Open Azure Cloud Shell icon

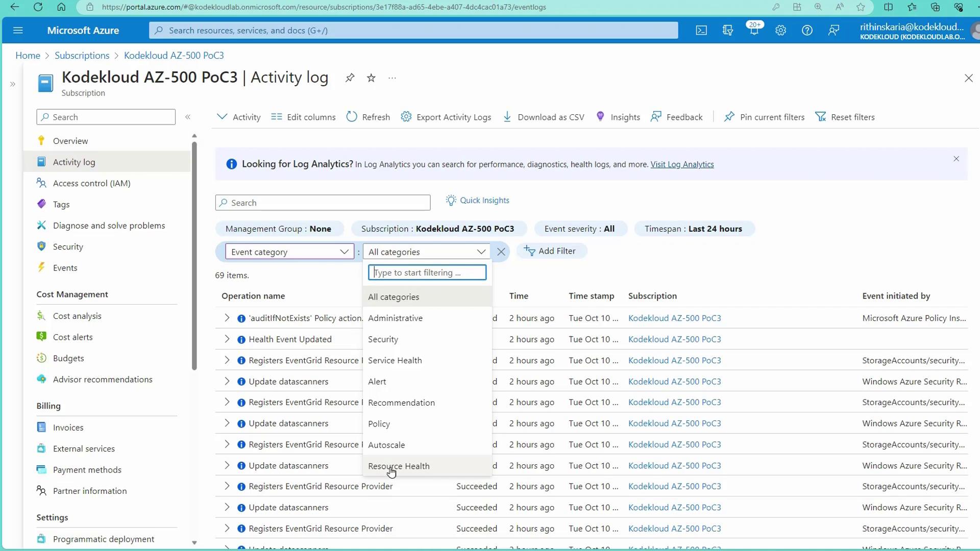(701, 31)
